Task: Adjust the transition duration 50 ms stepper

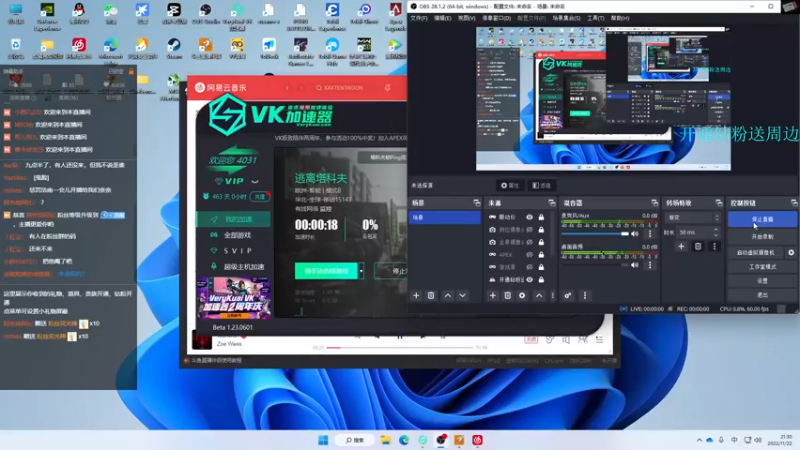Action: pyautogui.click(x=716, y=232)
